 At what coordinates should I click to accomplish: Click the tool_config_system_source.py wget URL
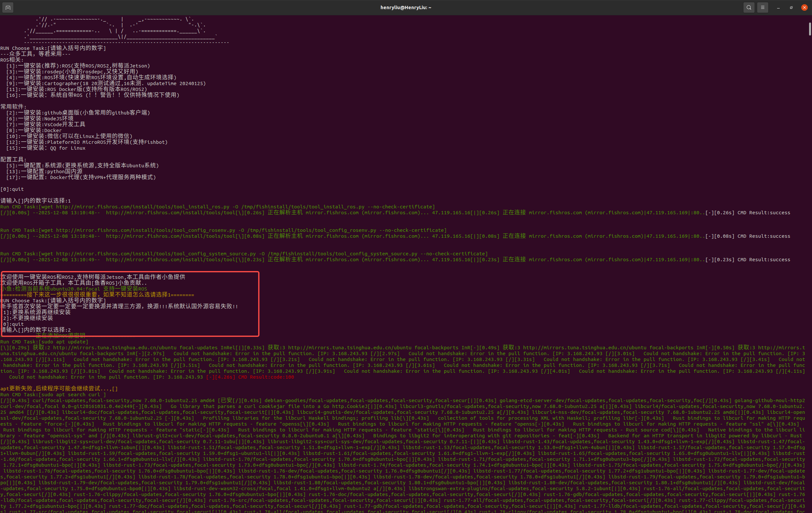pos(156,253)
